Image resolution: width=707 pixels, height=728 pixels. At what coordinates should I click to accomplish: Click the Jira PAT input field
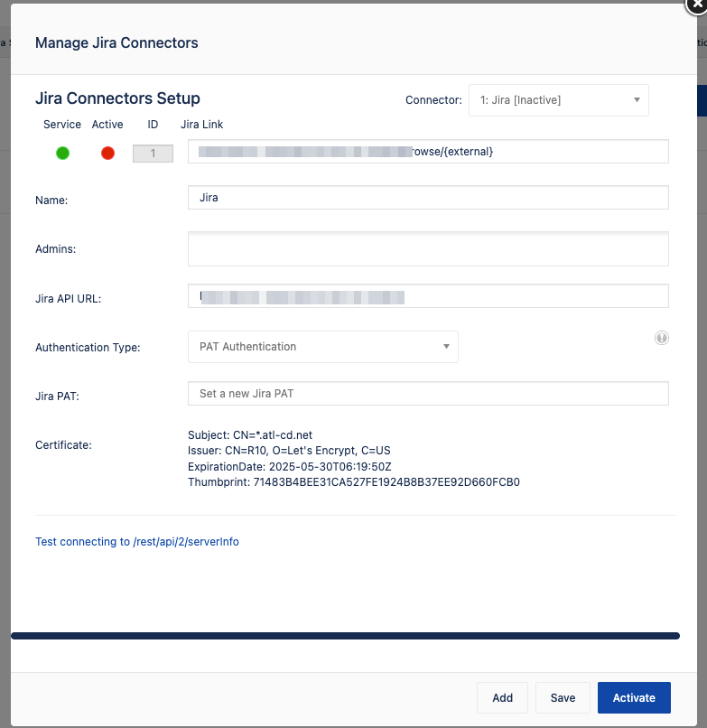(x=428, y=393)
